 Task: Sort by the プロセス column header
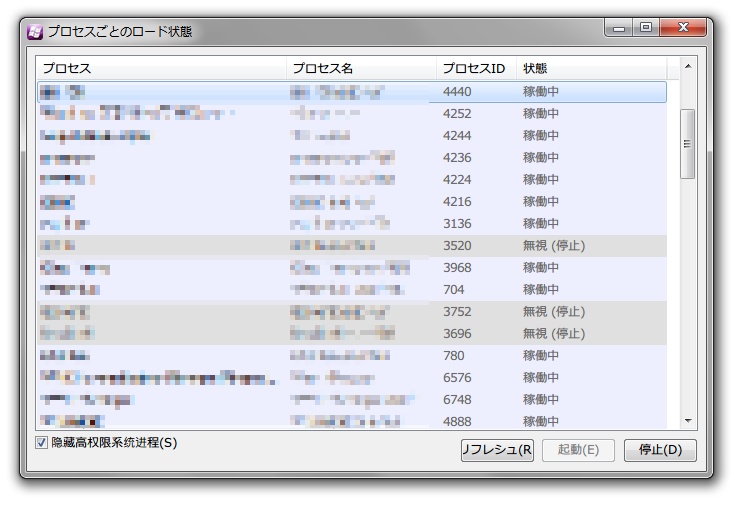click(161, 68)
